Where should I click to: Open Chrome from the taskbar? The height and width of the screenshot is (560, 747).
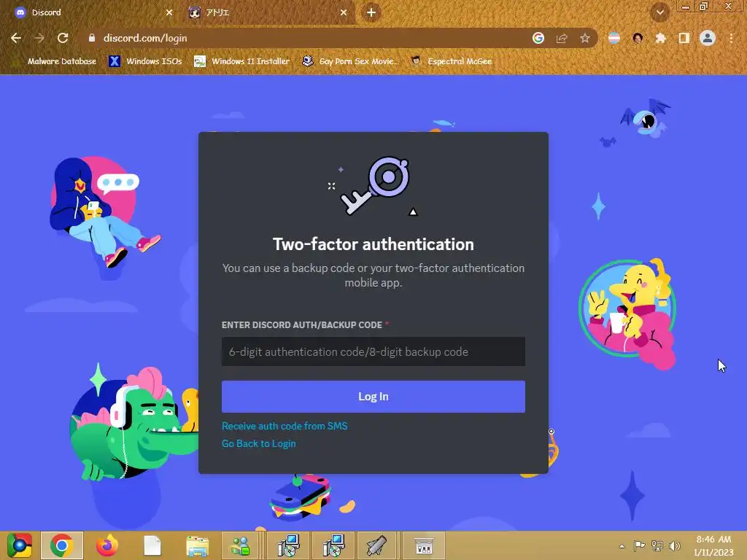click(x=62, y=545)
